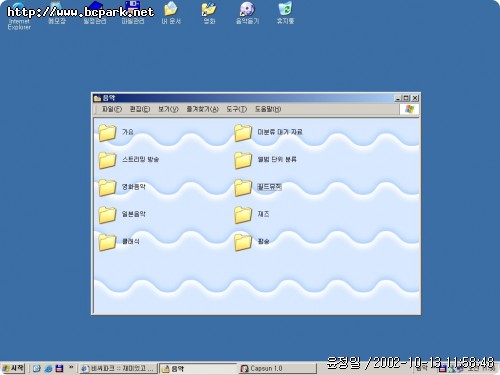This screenshot has width=500, height=375.
Task: Select the Internet Explorer desktop icon
Action: click(x=19, y=16)
